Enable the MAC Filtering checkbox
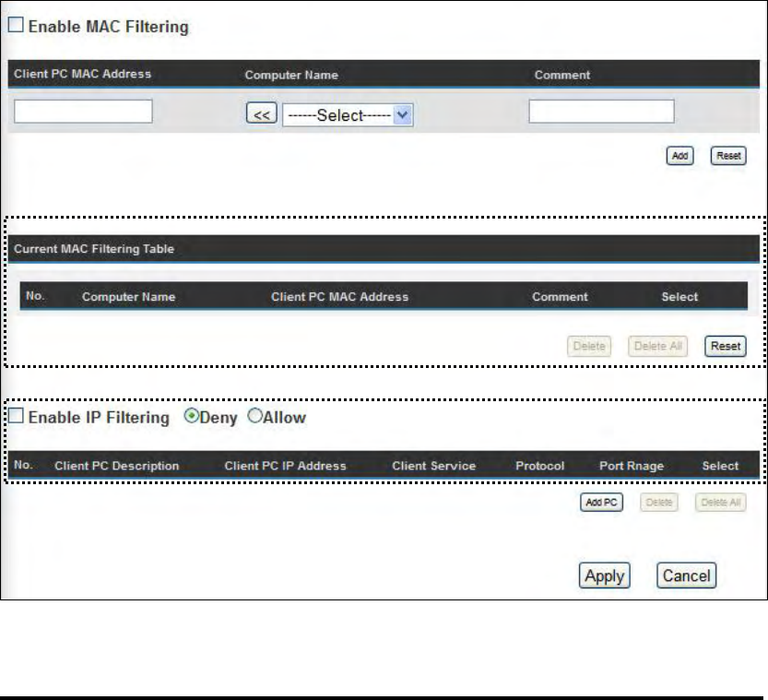This screenshot has height=700, width=768. pyautogui.click(x=16, y=25)
